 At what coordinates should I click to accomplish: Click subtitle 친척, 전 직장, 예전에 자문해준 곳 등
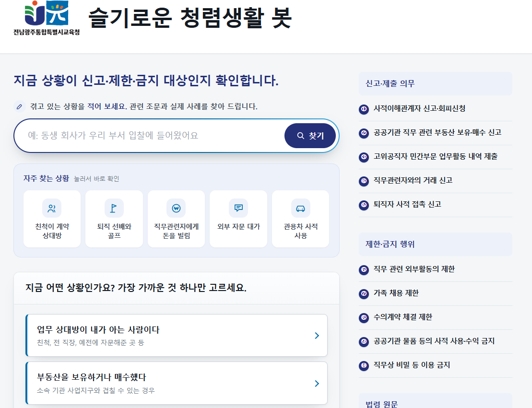[91, 342]
